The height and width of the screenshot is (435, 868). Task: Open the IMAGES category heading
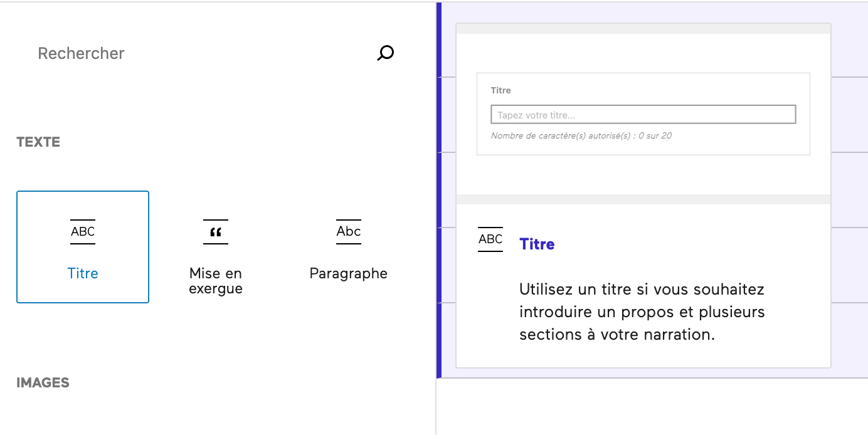pyautogui.click(x=43, y=382)
